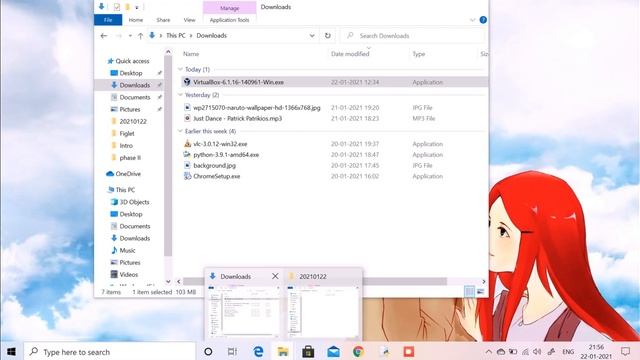Open the Application Tools tab
640x360 pixels.
[229, 20]
